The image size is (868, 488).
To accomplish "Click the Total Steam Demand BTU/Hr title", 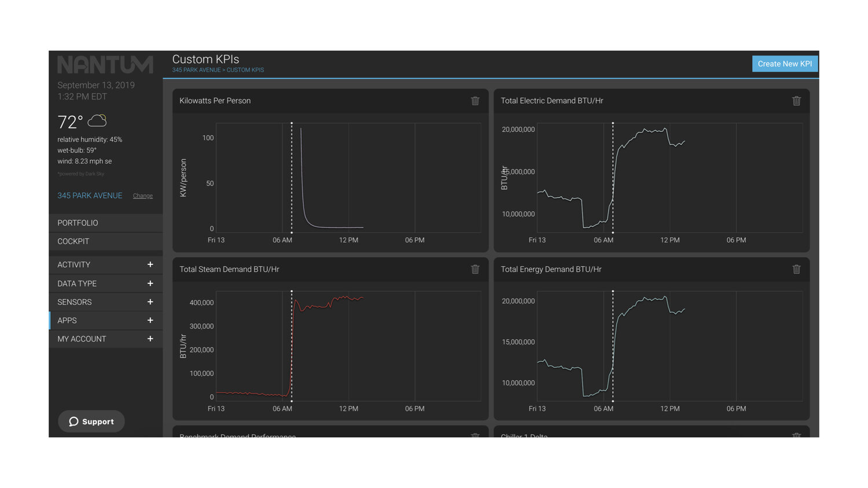I will pyautogui.click(x=229, y=269).
